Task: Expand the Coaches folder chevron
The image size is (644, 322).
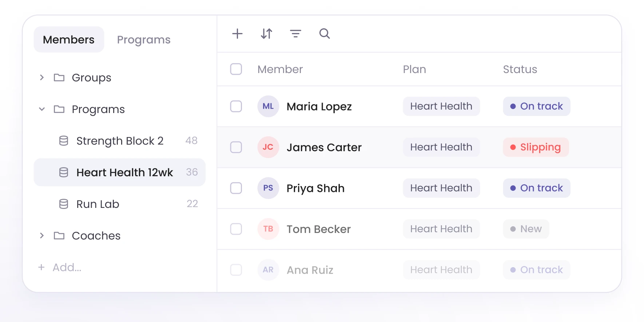Action: click(42, 236)
